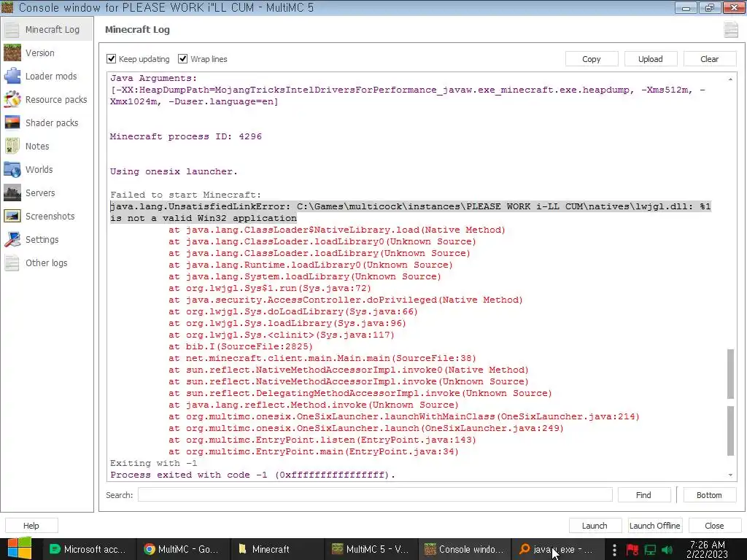This screenshot has height=560, width=747.
Task: Click the log scrollbar down arrow
Action: [730, 475]
